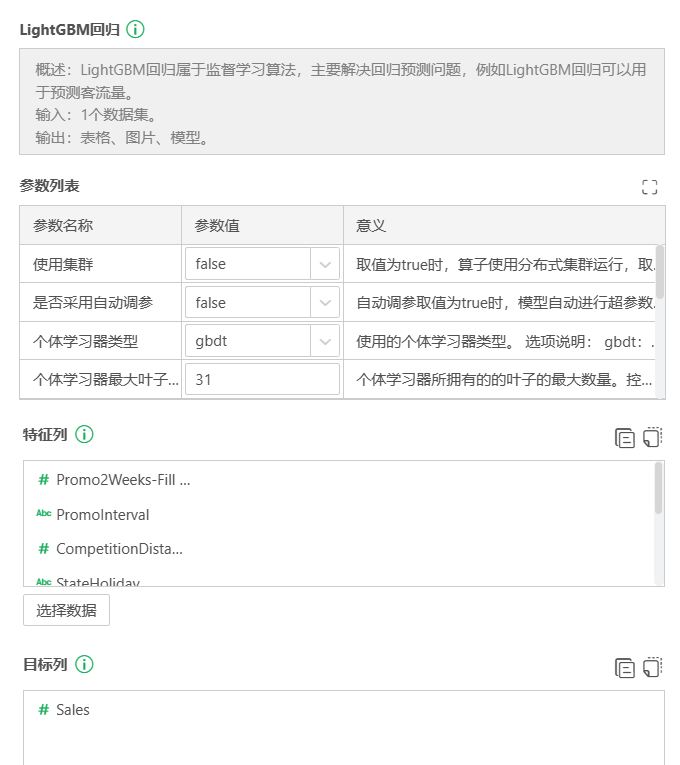680x765 pixels.
Task: Expand the 参数列表 table to fullscreen
Action: pyautogui.click(x=650, y=186)
